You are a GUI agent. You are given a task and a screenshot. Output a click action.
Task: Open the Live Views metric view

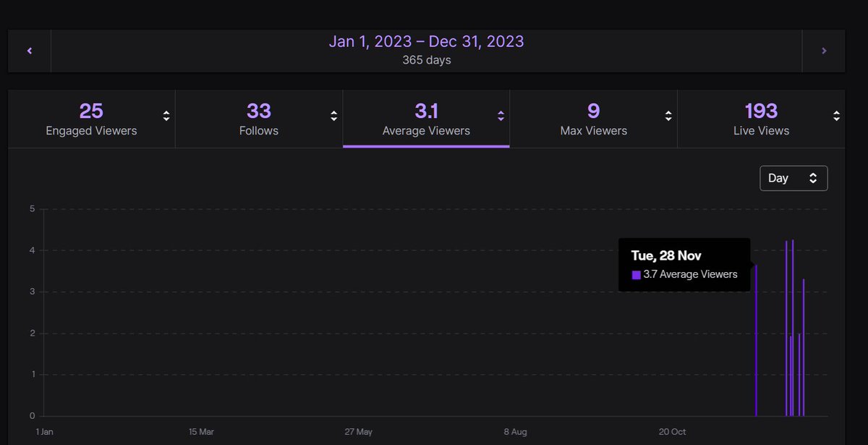pyautogui.click(x=761, y=119)
